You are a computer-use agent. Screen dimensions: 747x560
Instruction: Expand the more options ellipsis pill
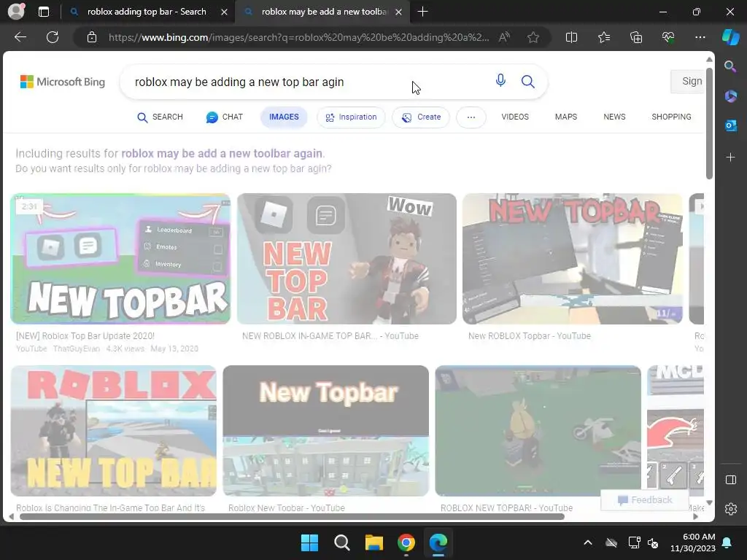pos(471,117)
